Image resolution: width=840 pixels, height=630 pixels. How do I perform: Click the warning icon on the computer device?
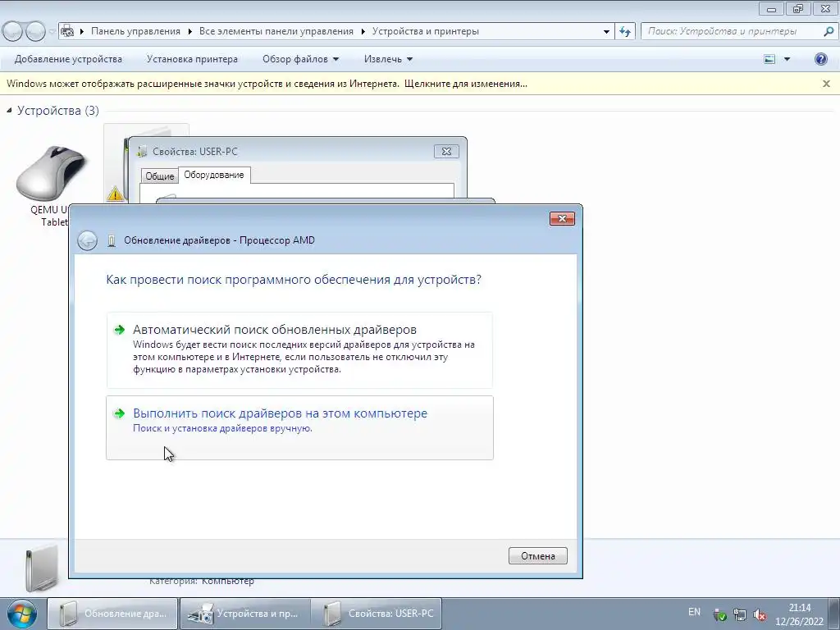point(115,194)
